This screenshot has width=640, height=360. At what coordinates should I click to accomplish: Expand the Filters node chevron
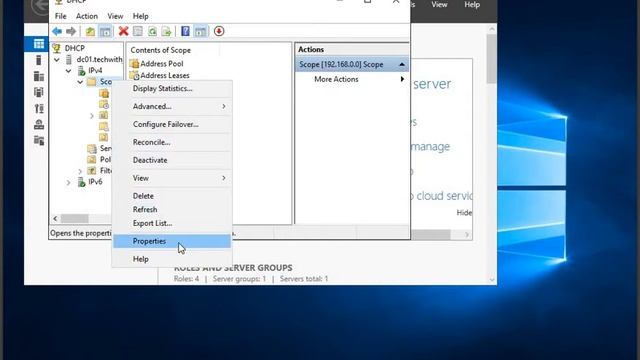(80, 171)
